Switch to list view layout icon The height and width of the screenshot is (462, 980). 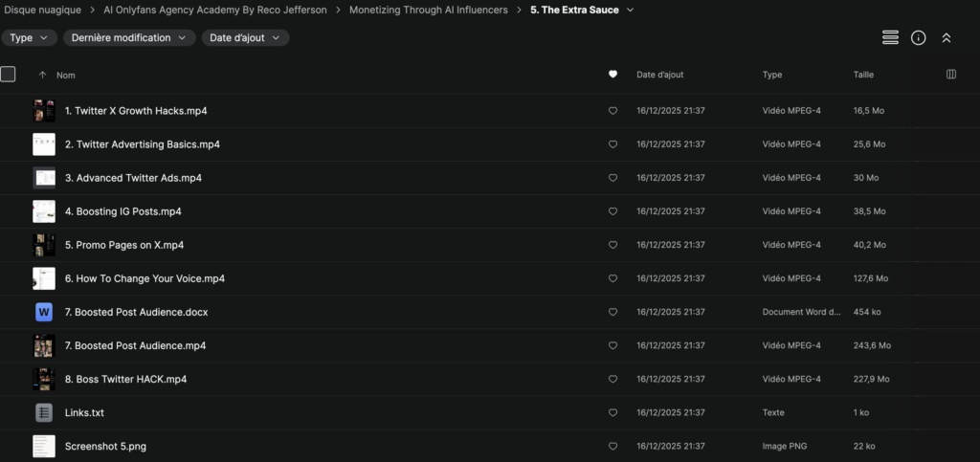(890, 37)
